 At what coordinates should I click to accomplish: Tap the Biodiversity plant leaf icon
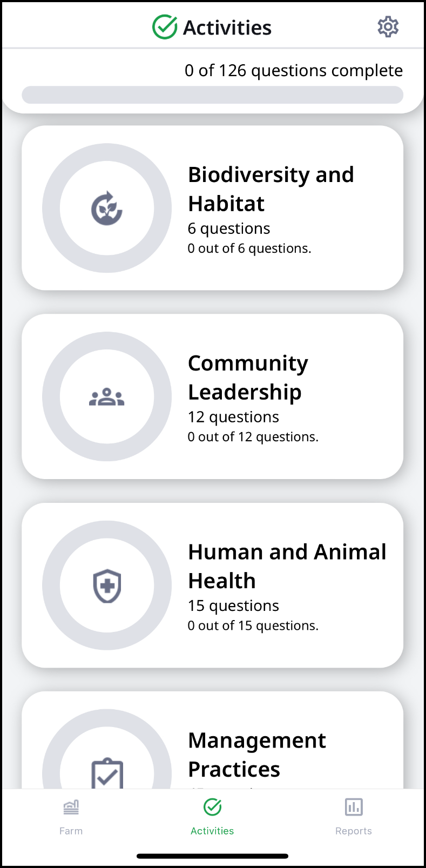[x=107, y=208]
